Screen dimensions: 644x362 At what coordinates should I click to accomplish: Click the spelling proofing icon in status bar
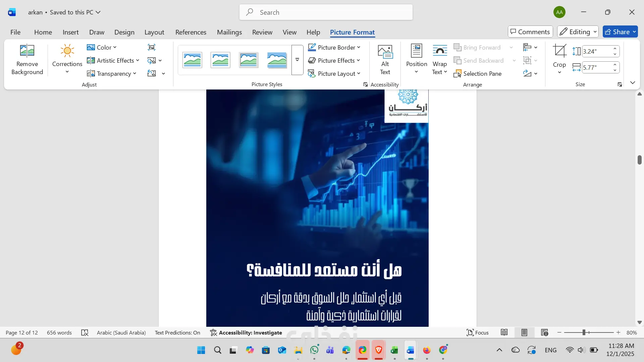pos(85,333)
